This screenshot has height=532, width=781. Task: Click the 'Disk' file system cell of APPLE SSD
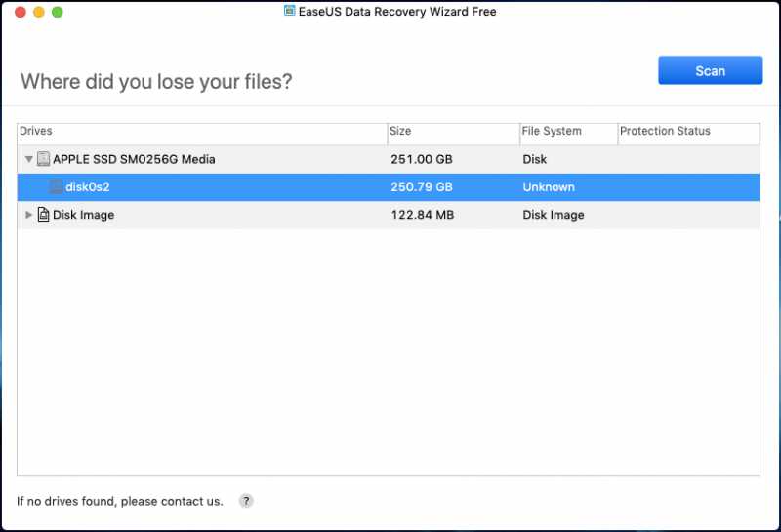click(x=534, y=159)
